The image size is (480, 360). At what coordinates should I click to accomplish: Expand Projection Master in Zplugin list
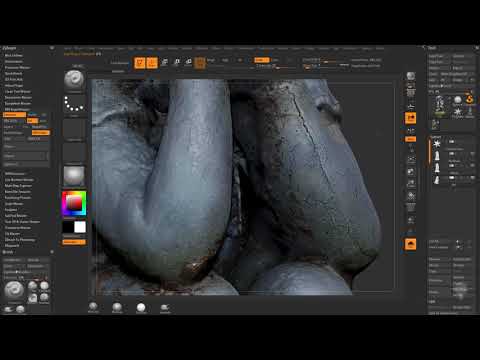pos(17,68)
